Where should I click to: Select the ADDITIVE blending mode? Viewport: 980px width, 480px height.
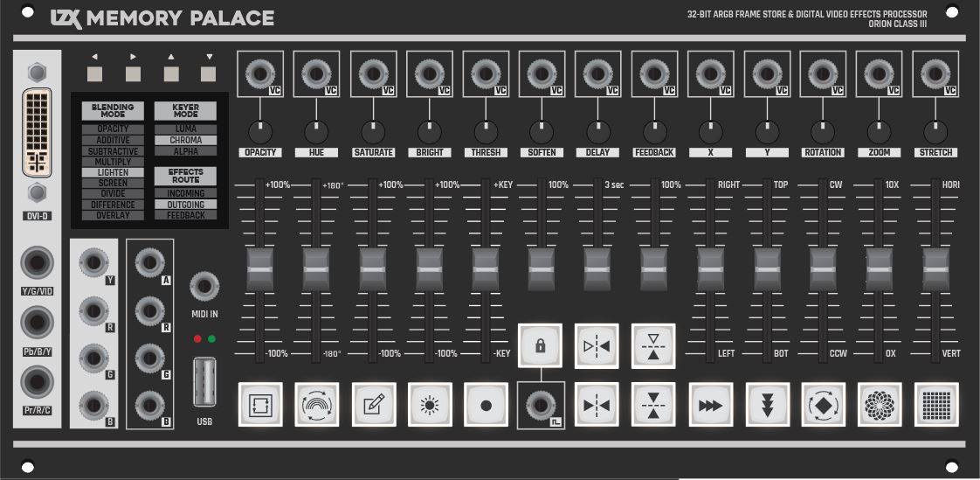point(114,140)
